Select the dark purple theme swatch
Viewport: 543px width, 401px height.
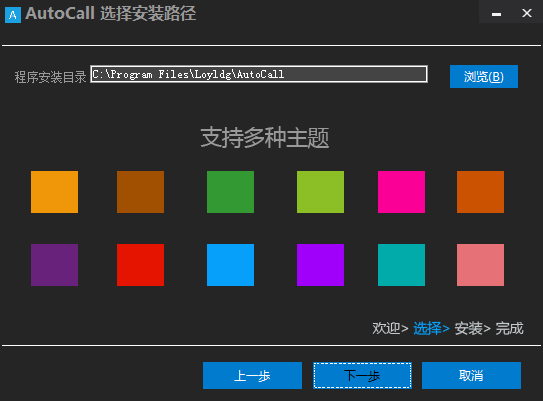[54, 265]
